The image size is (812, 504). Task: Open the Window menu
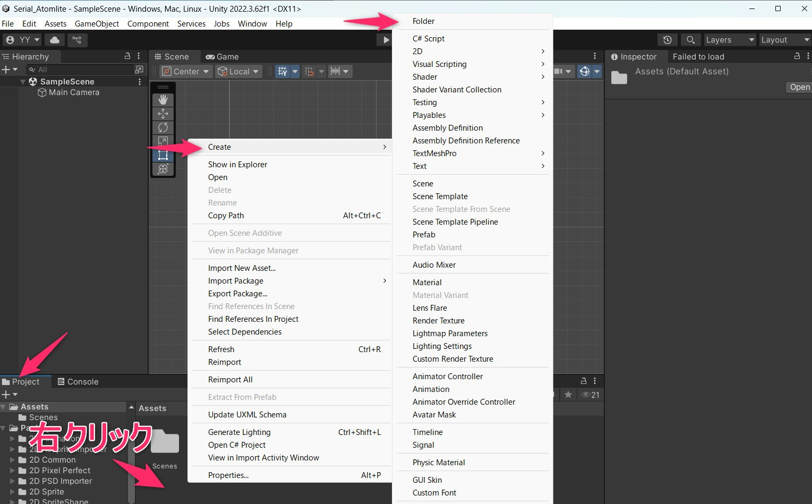tap(252, 24)
